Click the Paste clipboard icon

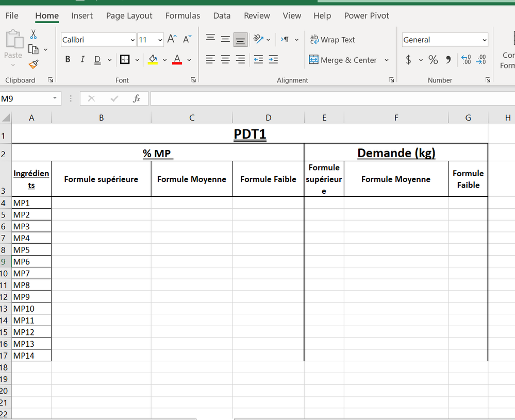tap(14, 39)
